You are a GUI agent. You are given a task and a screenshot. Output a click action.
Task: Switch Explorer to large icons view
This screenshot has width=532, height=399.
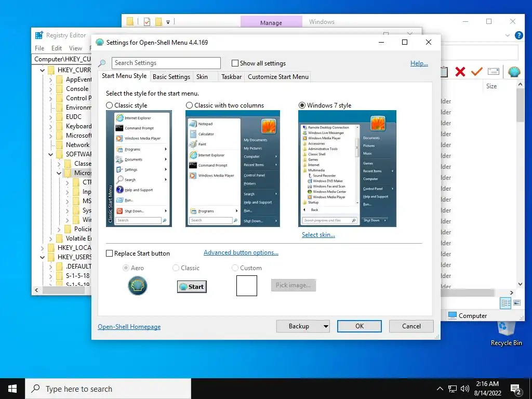pos(517,303)
